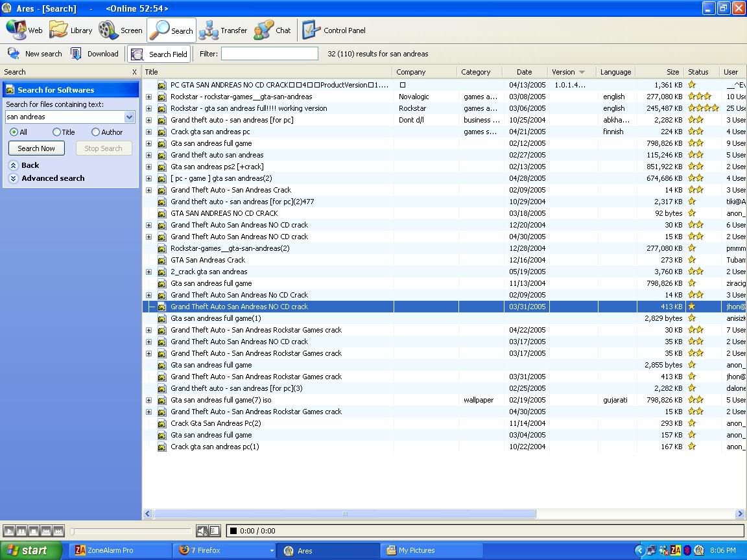747x560 pixels.
Task: Select the Author radio button
Action: (95, 132)
